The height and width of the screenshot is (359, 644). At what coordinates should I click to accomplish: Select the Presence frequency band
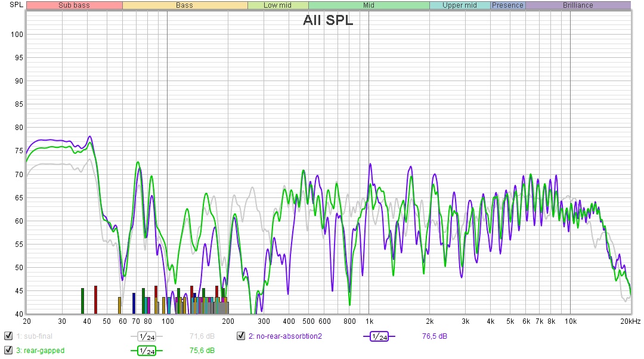(507, 5)
